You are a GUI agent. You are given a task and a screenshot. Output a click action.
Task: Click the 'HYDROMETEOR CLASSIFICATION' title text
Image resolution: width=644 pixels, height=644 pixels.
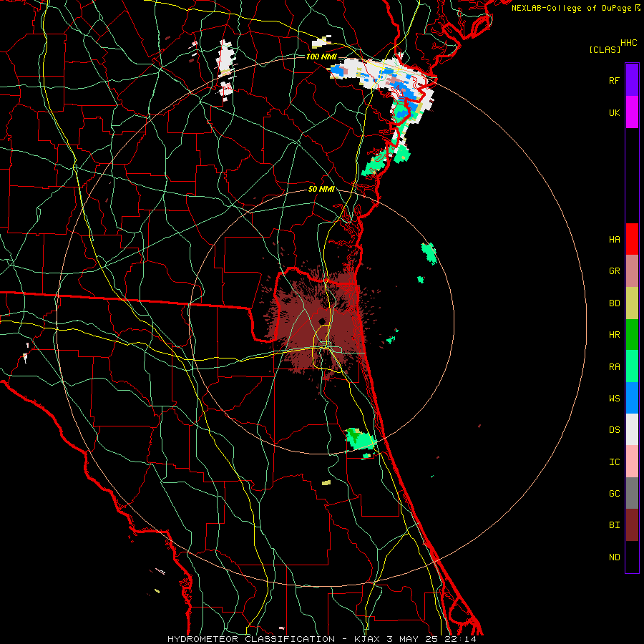click(x=251, y=639)
